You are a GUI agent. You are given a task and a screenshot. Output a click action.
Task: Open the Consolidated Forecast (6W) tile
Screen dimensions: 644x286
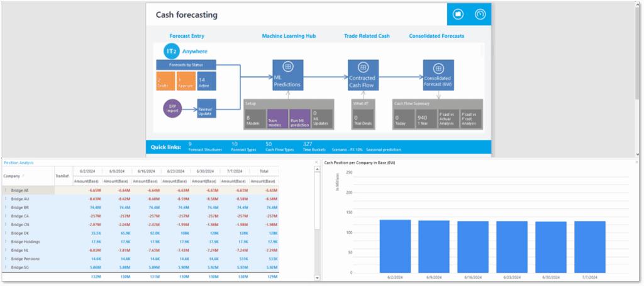coord(438,76)
